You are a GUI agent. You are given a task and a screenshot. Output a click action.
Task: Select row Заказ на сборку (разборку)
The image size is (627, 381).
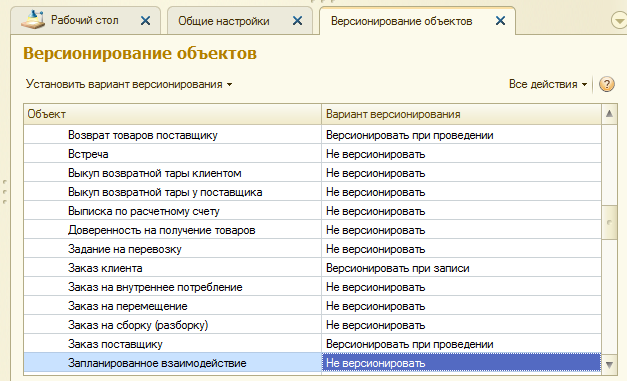312,325
